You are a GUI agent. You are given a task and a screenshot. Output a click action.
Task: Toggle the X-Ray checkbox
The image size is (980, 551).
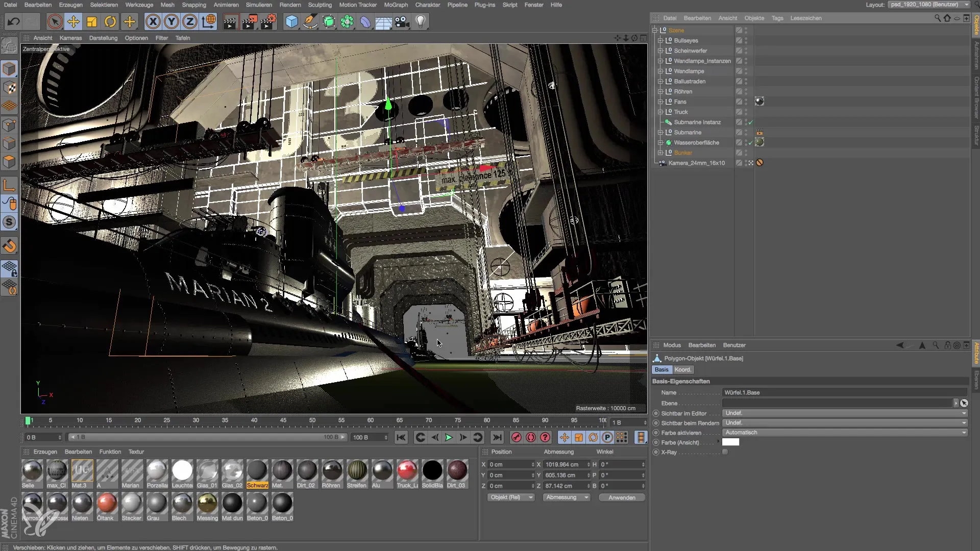pos(725,452)
